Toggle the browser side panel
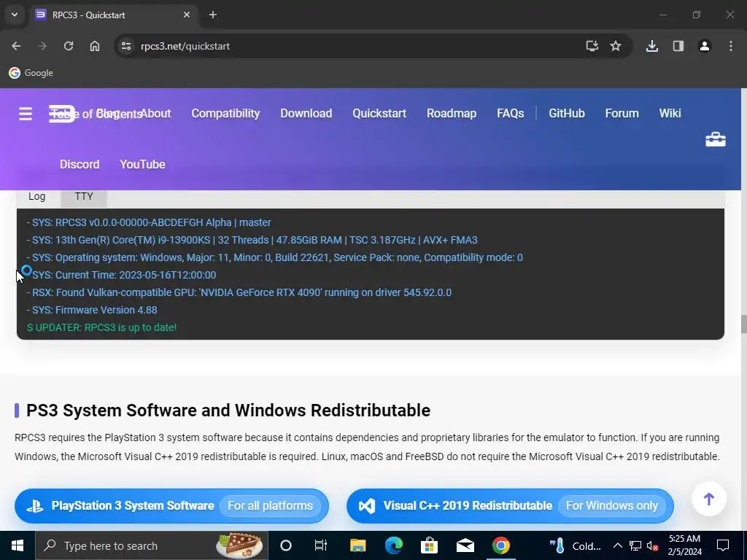 [x=678, y=46]
